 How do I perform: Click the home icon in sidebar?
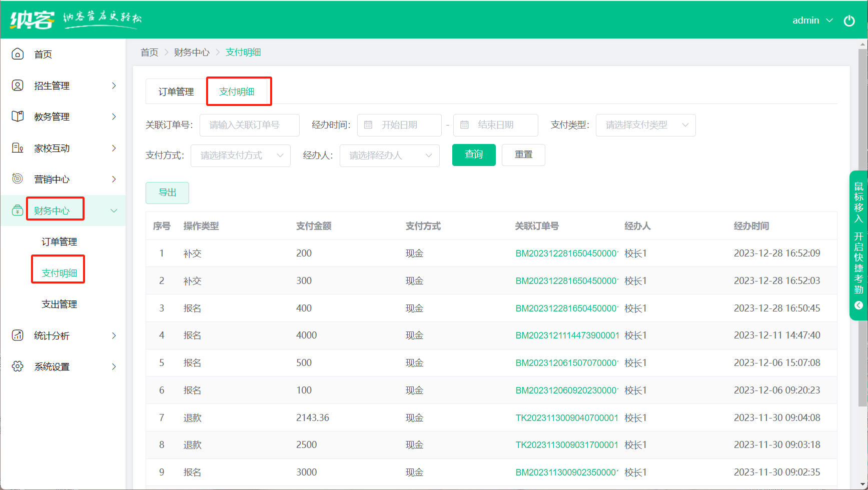pyautogui.click(x=18, y=54)
